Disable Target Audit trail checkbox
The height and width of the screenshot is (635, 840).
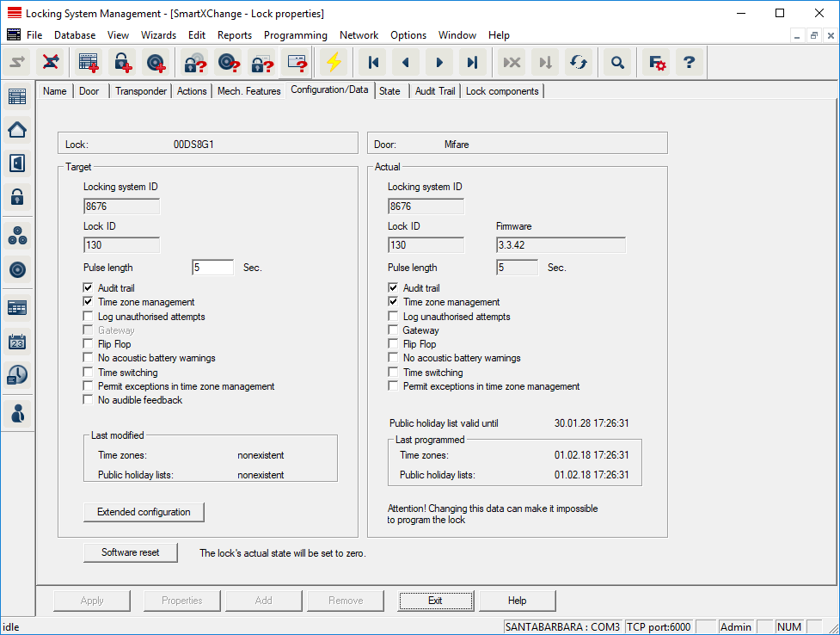coord(88,288)
